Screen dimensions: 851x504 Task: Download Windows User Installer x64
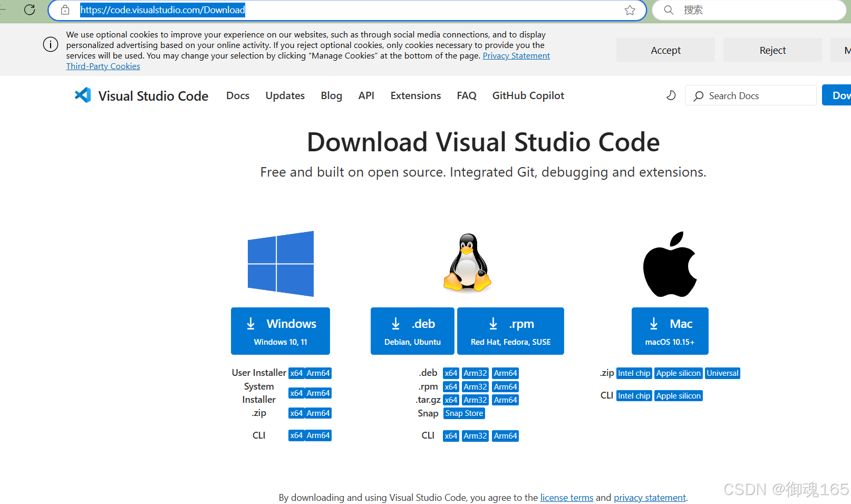coord(296,373)
